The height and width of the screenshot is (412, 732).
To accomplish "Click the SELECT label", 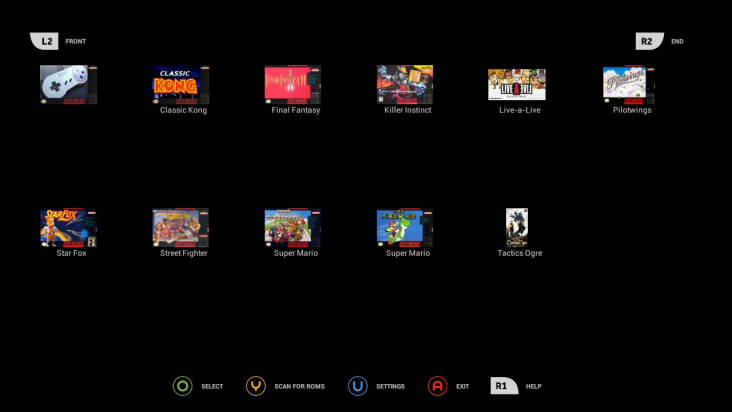I will coord(212,386).
